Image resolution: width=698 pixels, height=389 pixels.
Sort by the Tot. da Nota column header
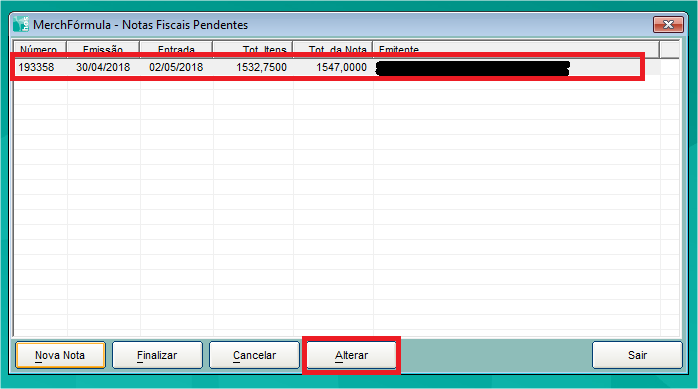click(x=333, y=49)
